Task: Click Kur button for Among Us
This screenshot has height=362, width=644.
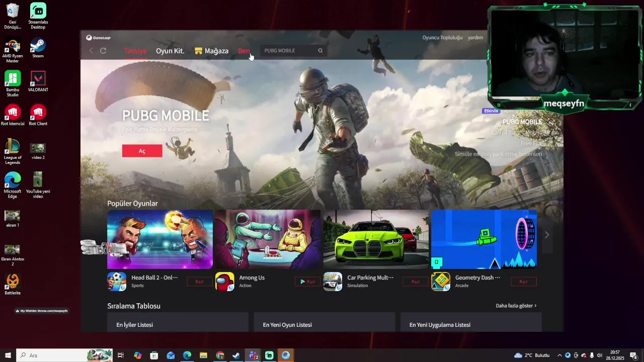Action: click(308, 282)
